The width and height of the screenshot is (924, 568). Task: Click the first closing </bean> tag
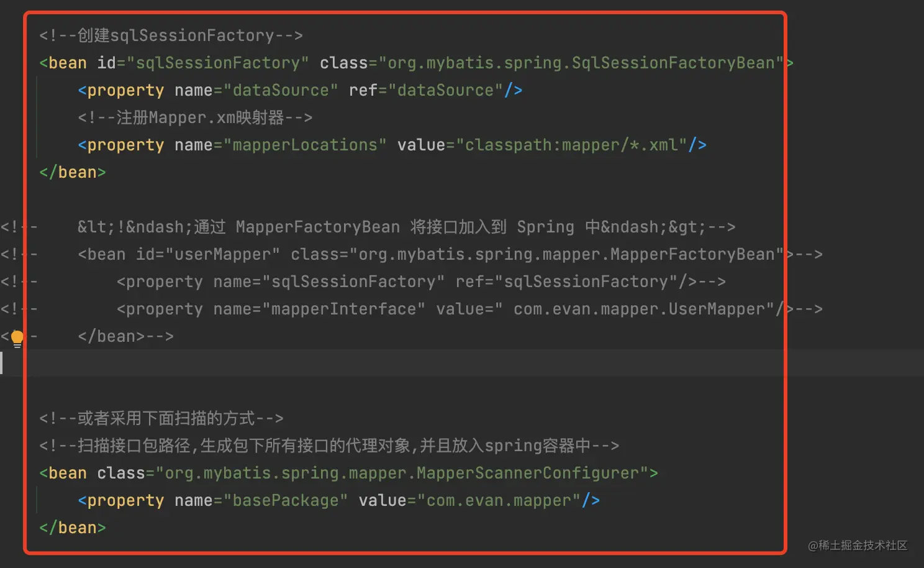(x=73, y=172)
